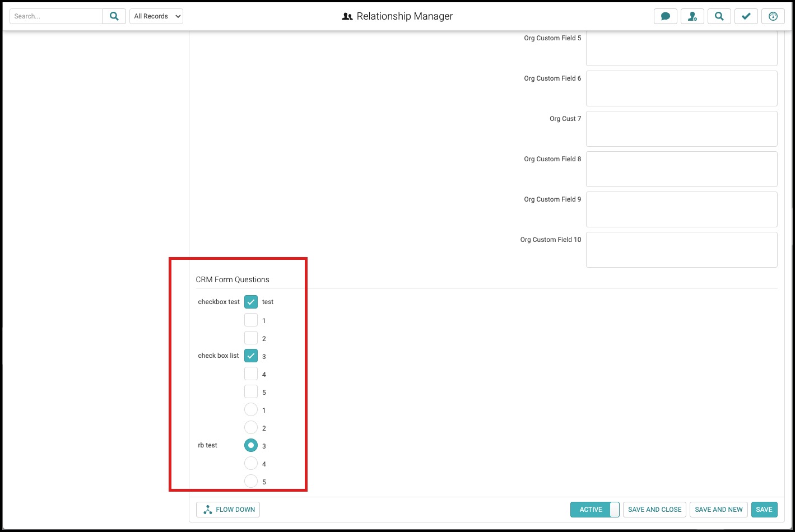
Task: Toggle the ACTIVE status switch
Action: [x=595, y=510]
